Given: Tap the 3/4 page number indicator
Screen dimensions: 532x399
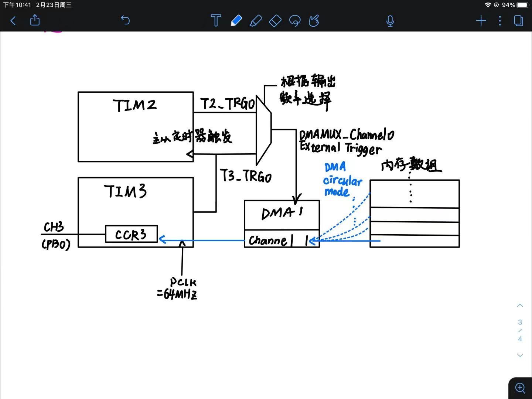Looking at the screenshot, I should click(520, 330).
